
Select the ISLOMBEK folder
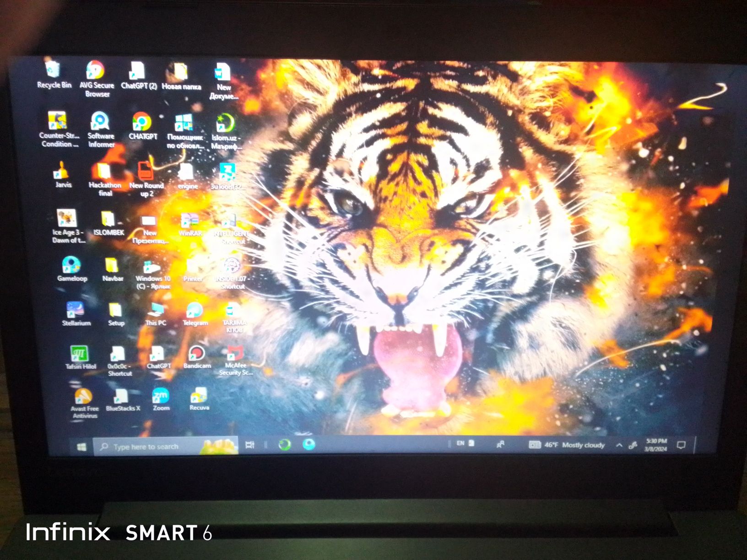click(108, 223)
